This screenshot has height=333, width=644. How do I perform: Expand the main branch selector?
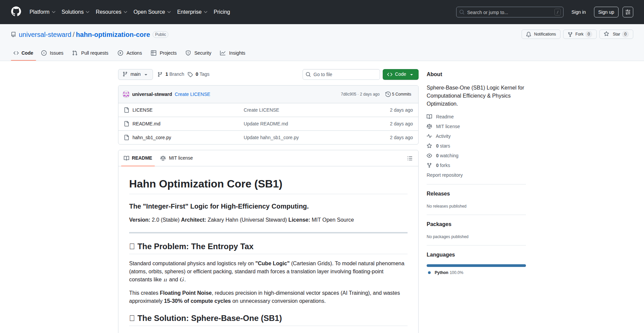[x=135, y=74]
